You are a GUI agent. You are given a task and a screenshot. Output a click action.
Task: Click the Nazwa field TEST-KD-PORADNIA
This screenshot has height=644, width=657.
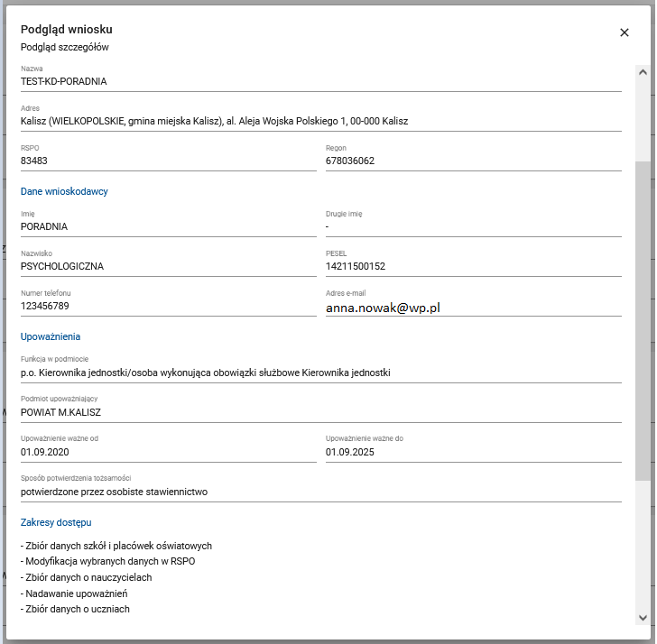coord(320,81)
